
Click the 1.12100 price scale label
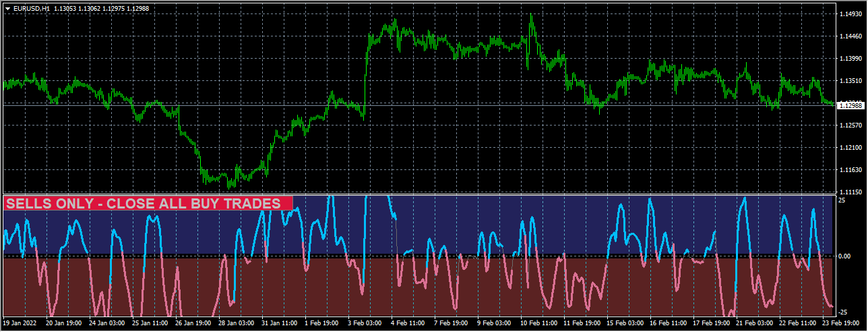tap(849, 147)
